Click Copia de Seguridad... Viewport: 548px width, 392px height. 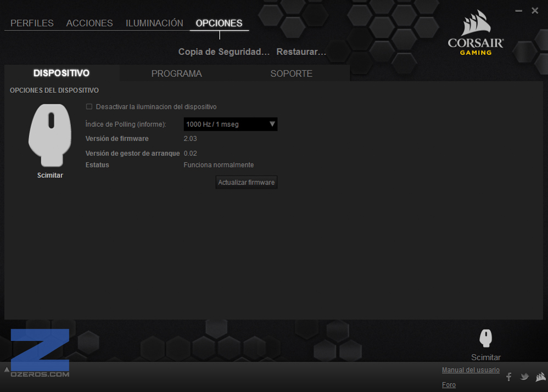[x=223, y=52]
